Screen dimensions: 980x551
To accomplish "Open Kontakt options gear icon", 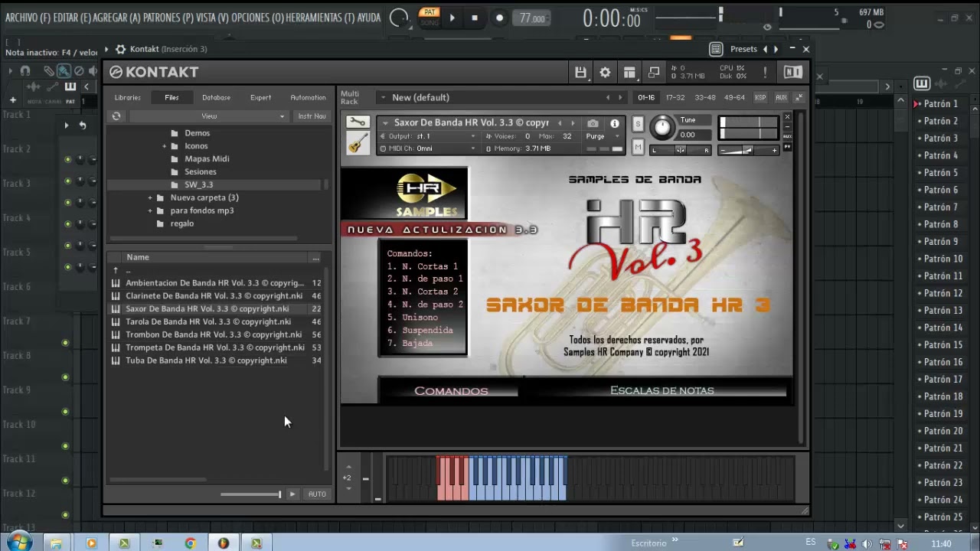I will [x=605, y=72].
